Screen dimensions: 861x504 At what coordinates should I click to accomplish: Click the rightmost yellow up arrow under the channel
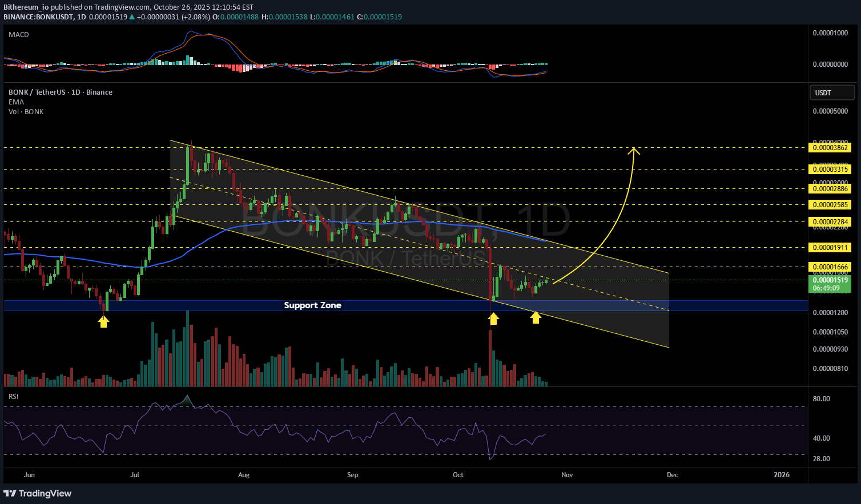click(x=536, y=317)
